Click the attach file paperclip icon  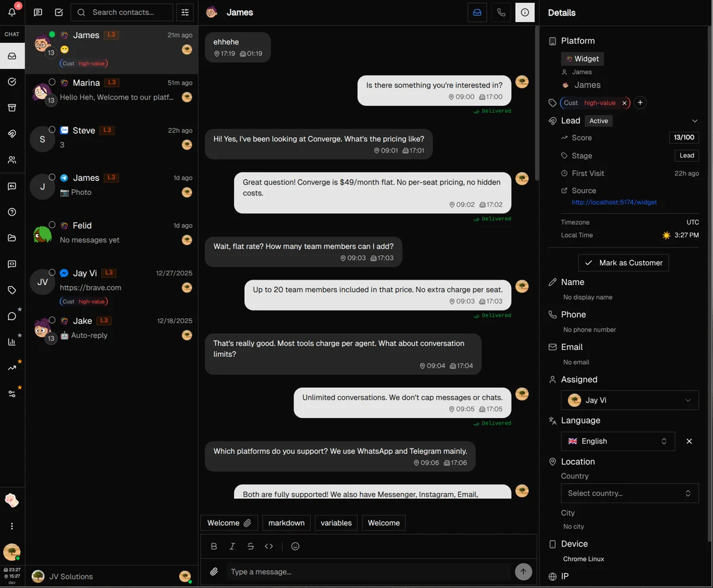pyautogui.click(x=214, y=572)
